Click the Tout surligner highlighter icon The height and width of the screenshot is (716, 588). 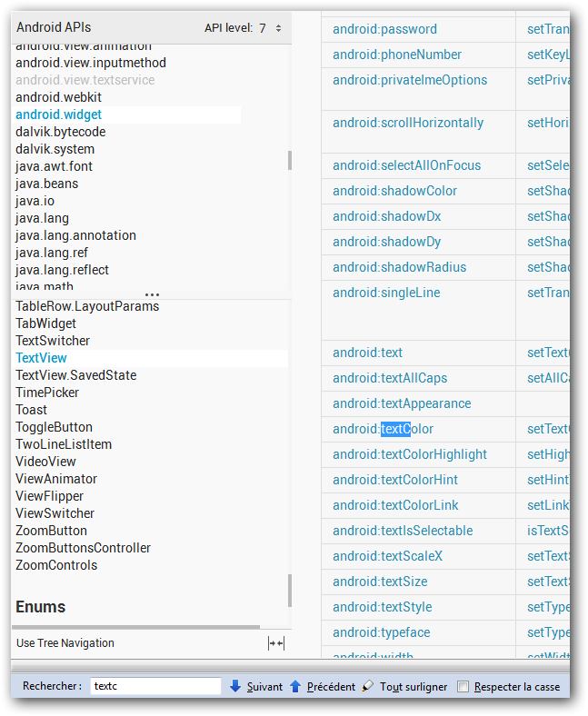(367, 687)
